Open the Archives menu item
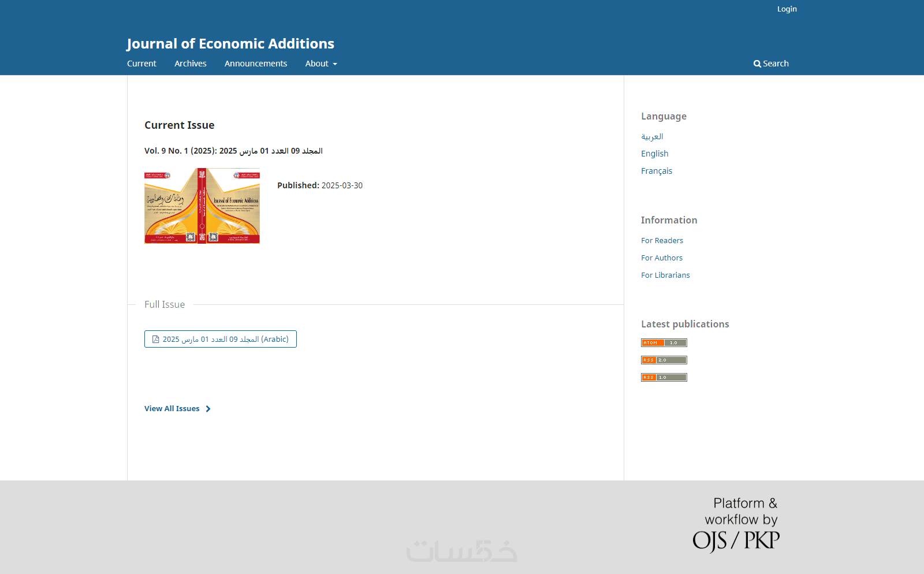Screen dimensions: 924x574 tap(191, 64)
